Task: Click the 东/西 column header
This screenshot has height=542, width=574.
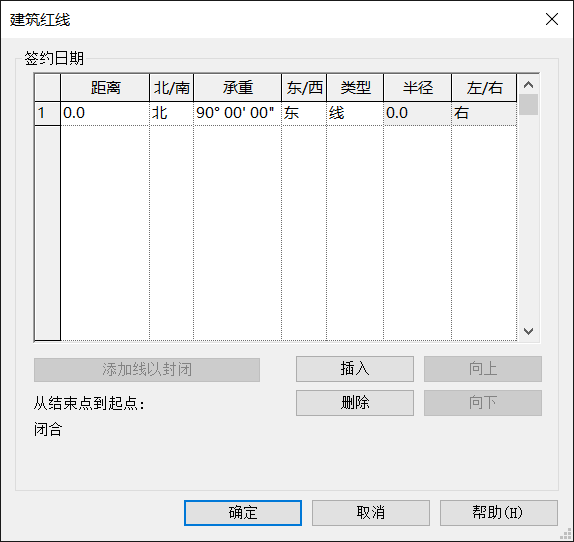Action: pos(304,87)
